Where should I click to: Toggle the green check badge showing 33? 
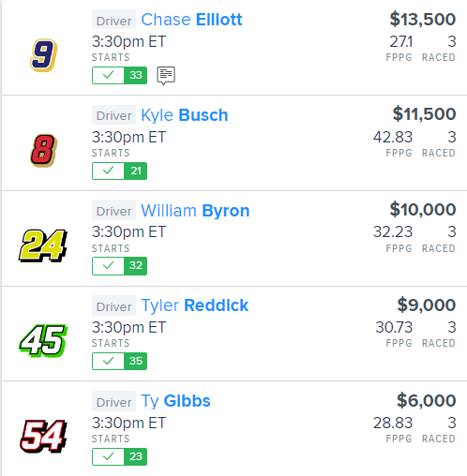(x=119, y=75)
